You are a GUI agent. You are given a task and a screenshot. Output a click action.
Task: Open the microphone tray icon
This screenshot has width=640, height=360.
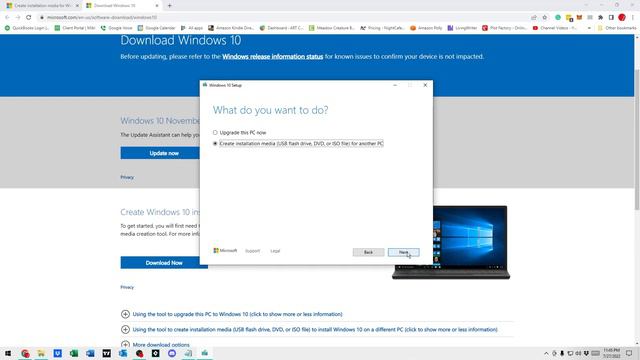(x=562, y=353)
